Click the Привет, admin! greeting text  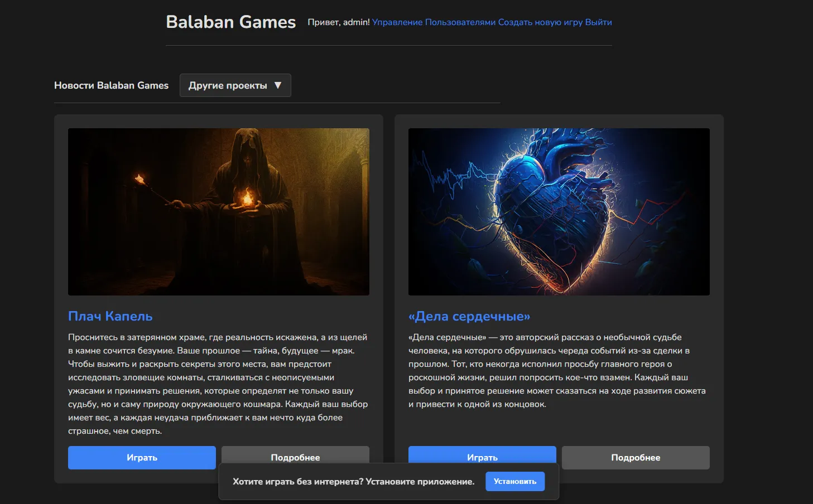[338, 22]
